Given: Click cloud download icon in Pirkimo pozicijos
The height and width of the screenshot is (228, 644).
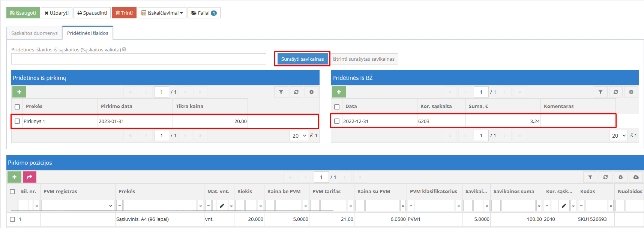Looking at the screenshot, I should point(636,177).
